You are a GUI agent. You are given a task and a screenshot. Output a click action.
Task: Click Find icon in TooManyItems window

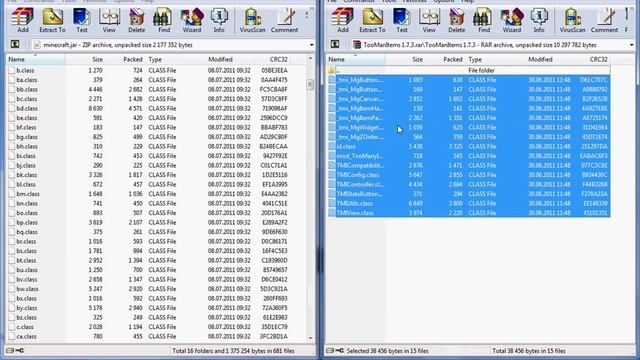coord(484,20)
